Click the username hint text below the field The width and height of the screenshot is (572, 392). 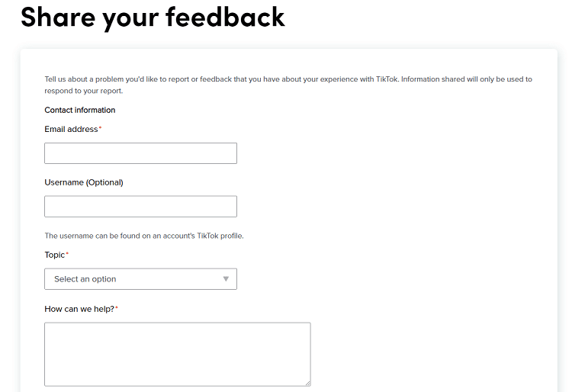click(x=143, y=236)
